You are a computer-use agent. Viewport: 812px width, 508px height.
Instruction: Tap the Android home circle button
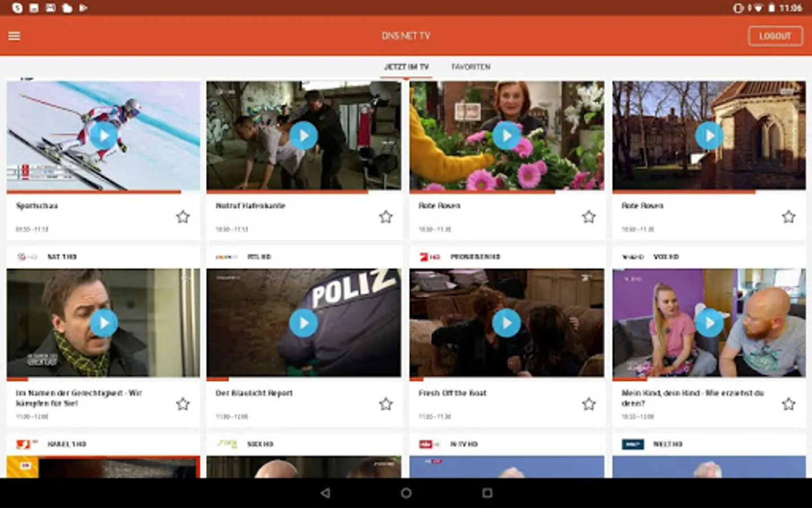click(x=406, y=493)
